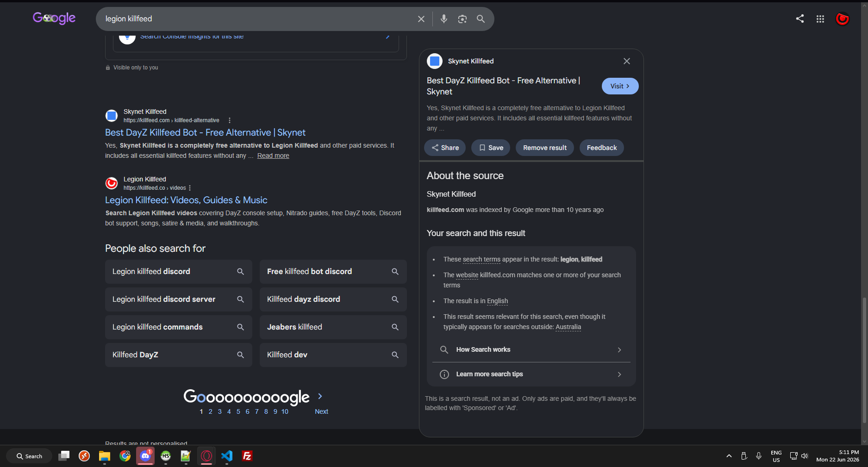Image resolution: width=868 pixels, height=467 pixels.
Task: Click the 'Search Console insights for this site' link
Action: click(192, 37)
